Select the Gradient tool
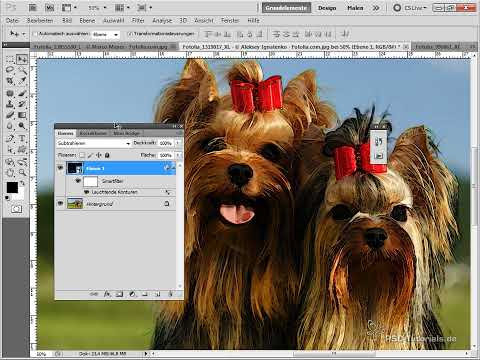Viewport: 480px width, 360px height. click(22, 115)
